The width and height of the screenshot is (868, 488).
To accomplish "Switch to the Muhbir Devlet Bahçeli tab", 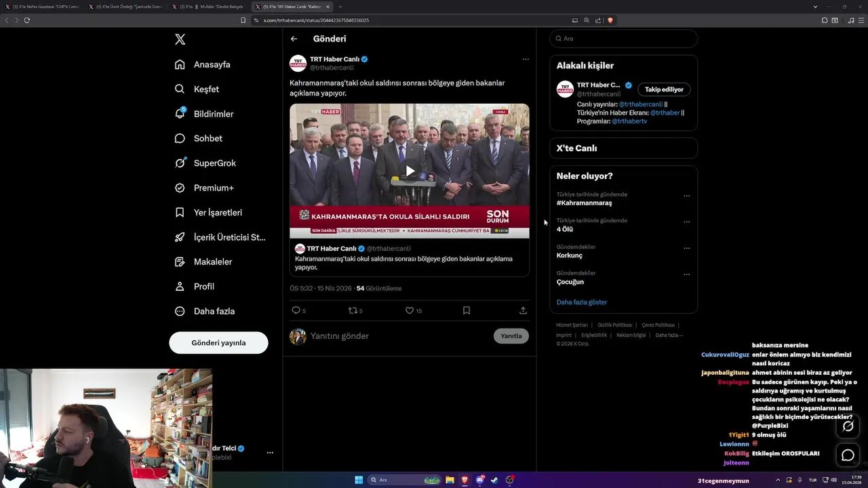I will point(209,7).
